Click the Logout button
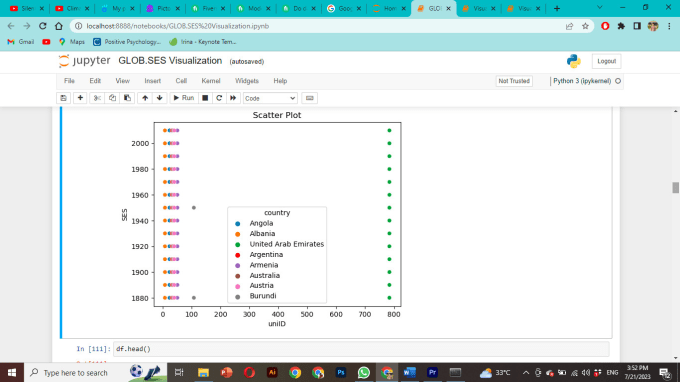 click(606, 61)
